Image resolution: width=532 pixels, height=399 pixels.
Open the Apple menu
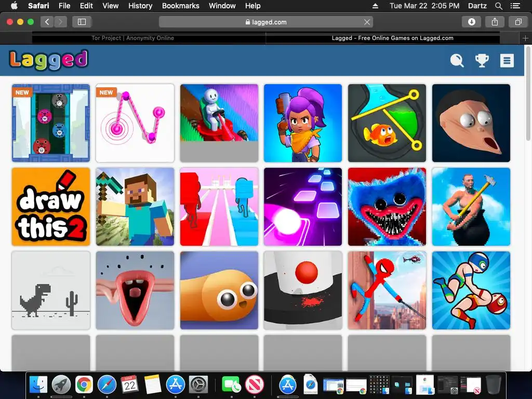pos(14,6)
